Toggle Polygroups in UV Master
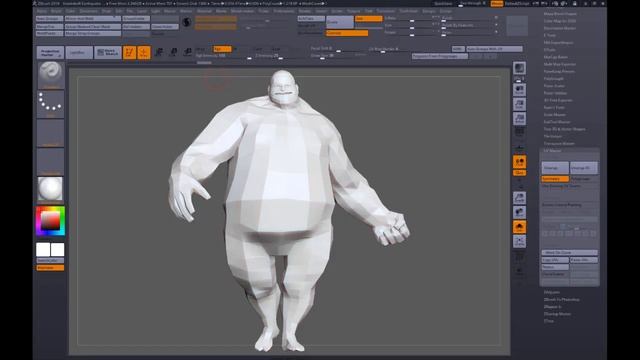The image size is (640, 360). [584, 179]
